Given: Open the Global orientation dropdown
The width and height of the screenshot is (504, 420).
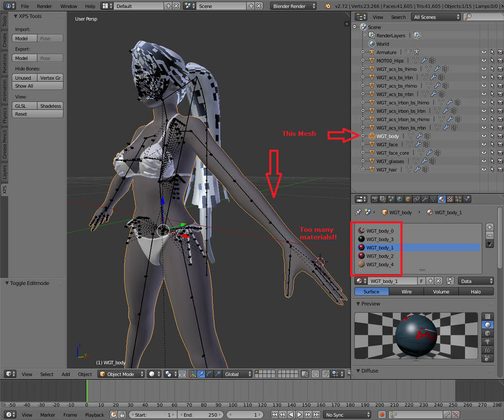Looking at the screenshot, I should point(237,374).
